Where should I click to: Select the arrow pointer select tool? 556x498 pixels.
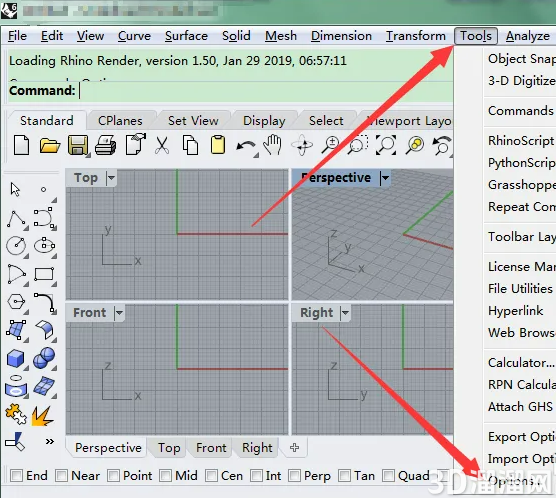[15, 189]
